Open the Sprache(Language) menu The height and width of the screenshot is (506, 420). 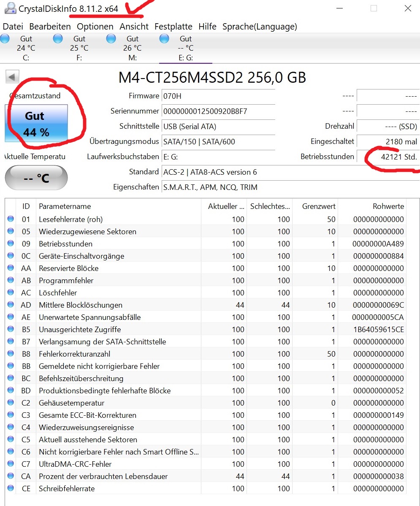pyautogui.click(x=260, y=27)
